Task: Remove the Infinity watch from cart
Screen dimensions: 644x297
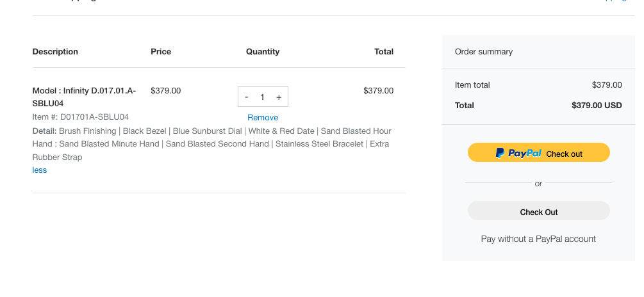Action: click(263, 118)
